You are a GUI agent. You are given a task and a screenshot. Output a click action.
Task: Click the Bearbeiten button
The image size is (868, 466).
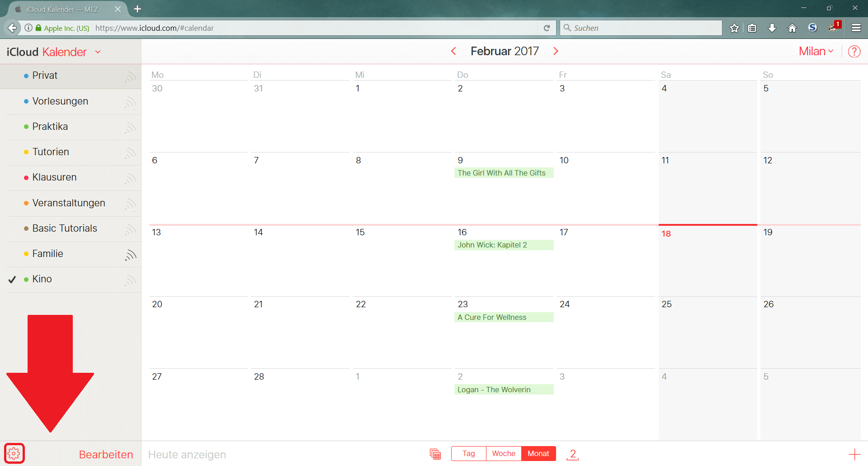(x=106, y=455)
